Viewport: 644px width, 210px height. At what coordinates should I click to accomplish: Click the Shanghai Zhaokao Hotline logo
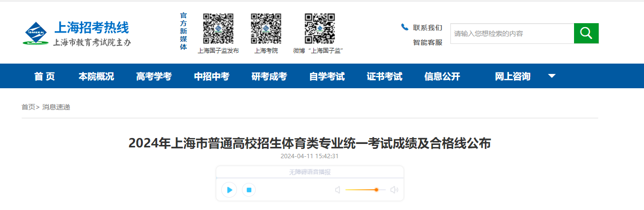[x=77, y=34]
